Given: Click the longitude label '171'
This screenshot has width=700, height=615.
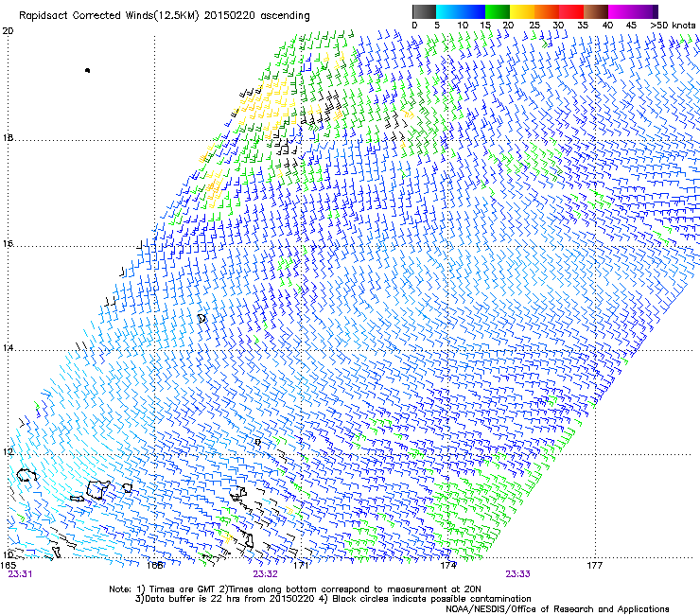Looking at the screenshot, I should (301, 566).
